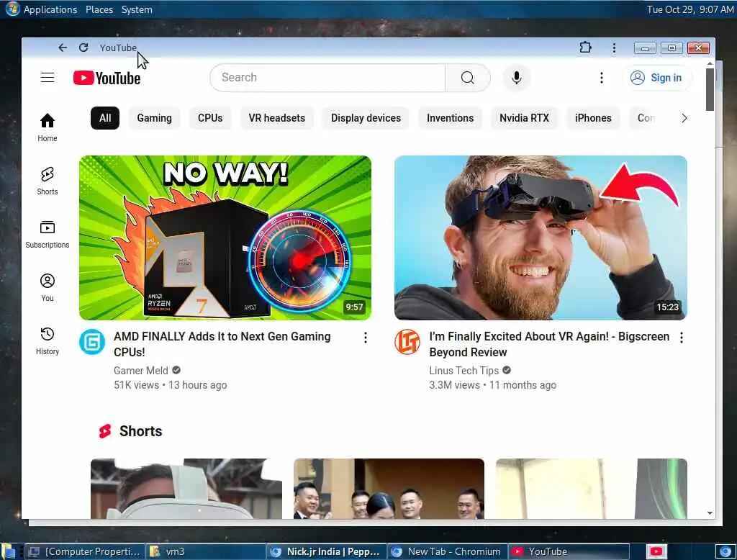Switch to vm3 taskbar window
Screen dimensions: 737x560
click(x=205, y=551)
